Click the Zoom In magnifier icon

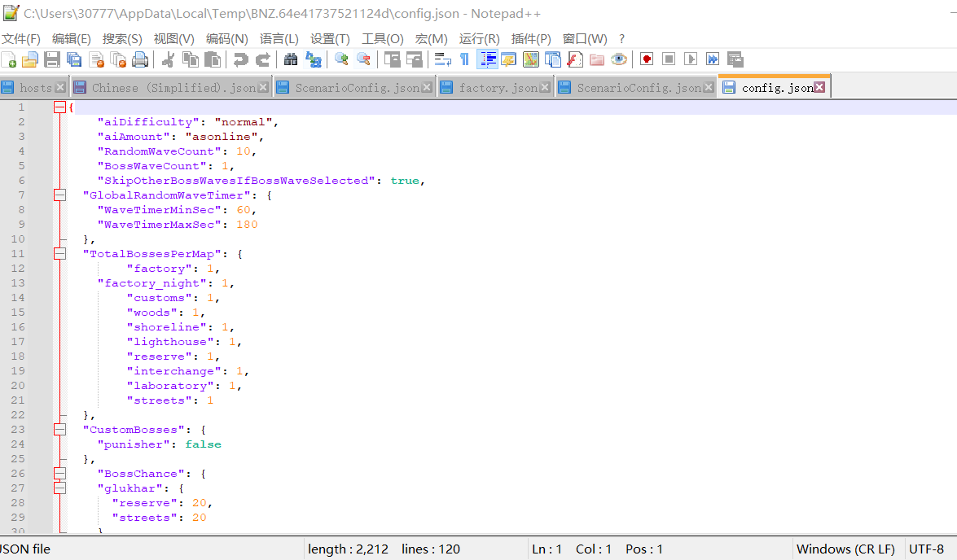341,59
